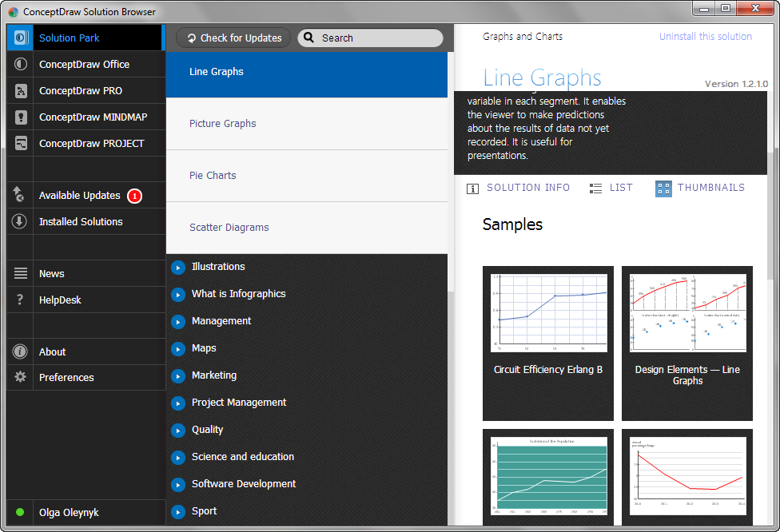The image size is (780, 532).
Task: Open the red annual percentage line chart sample
Action: pyautogui.click(x=687, y=477)
